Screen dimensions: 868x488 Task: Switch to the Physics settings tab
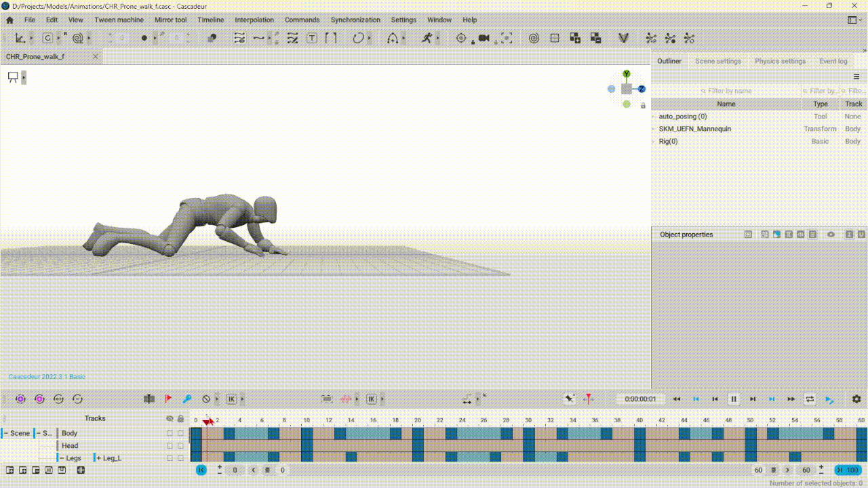[x=780, y=61]
